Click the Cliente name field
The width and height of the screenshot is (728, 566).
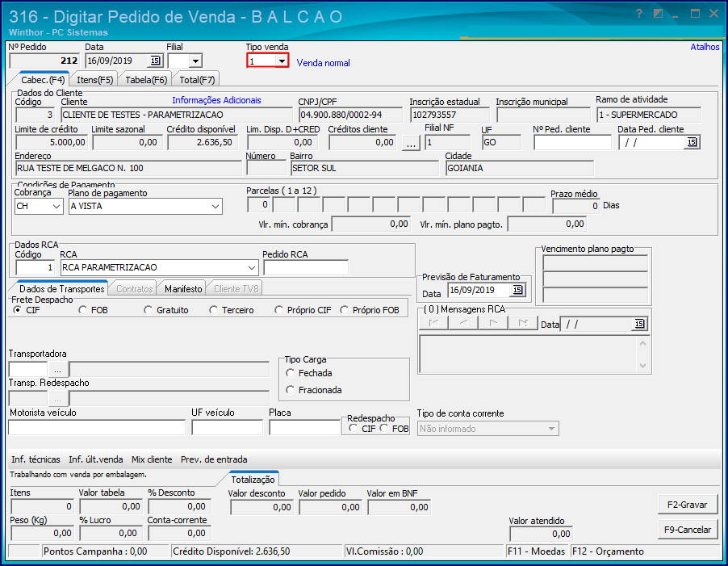(x=177, y=115)
